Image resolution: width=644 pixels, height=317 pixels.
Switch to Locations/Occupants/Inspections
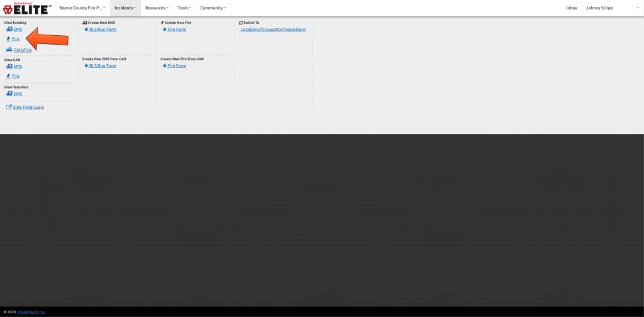coord(273,30)
